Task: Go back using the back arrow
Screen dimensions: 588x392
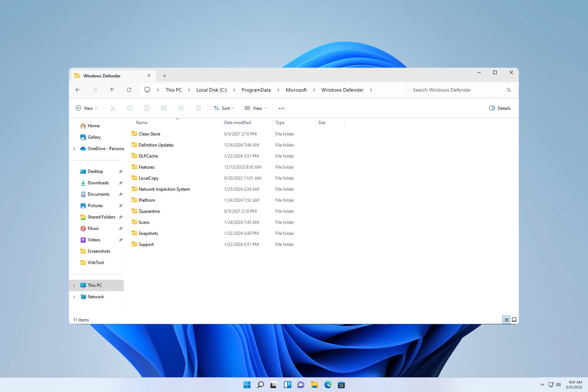Action: coord(78,90)
